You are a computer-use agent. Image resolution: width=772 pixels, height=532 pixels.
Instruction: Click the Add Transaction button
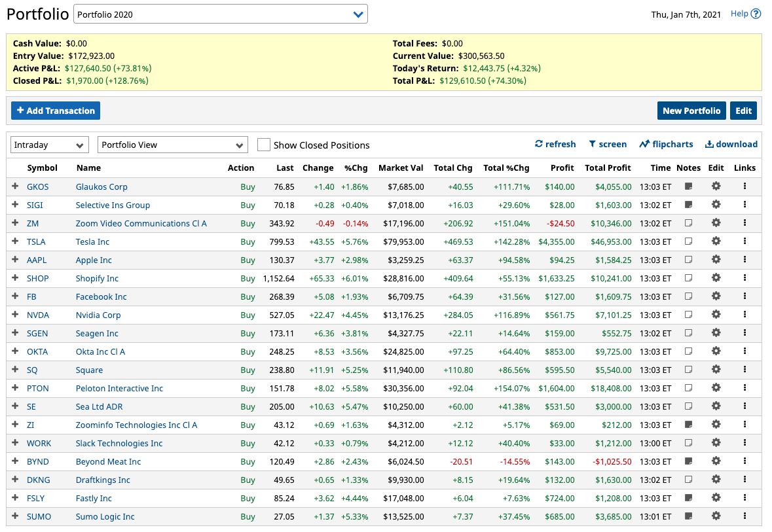pos(56,111)
